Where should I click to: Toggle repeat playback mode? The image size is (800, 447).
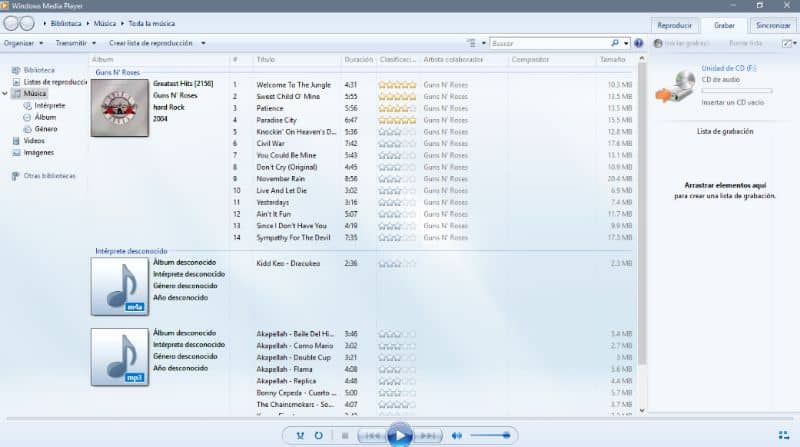(318, 435)
